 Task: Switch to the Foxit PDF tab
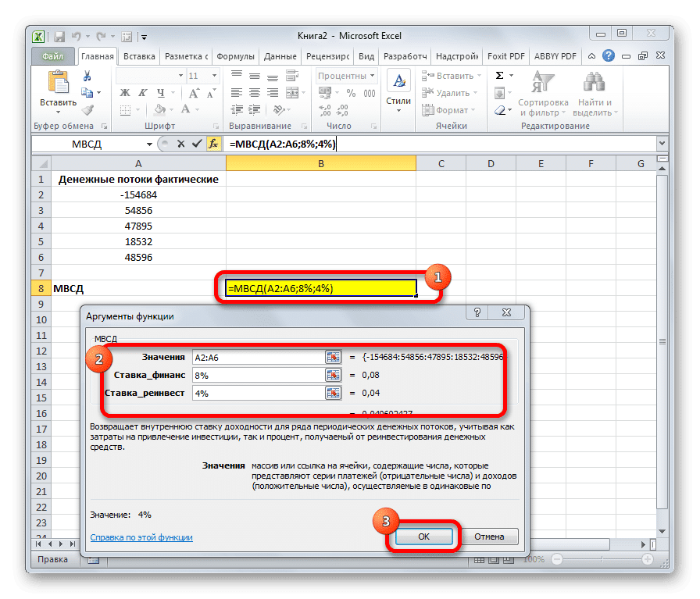click(x=505, y=56)
